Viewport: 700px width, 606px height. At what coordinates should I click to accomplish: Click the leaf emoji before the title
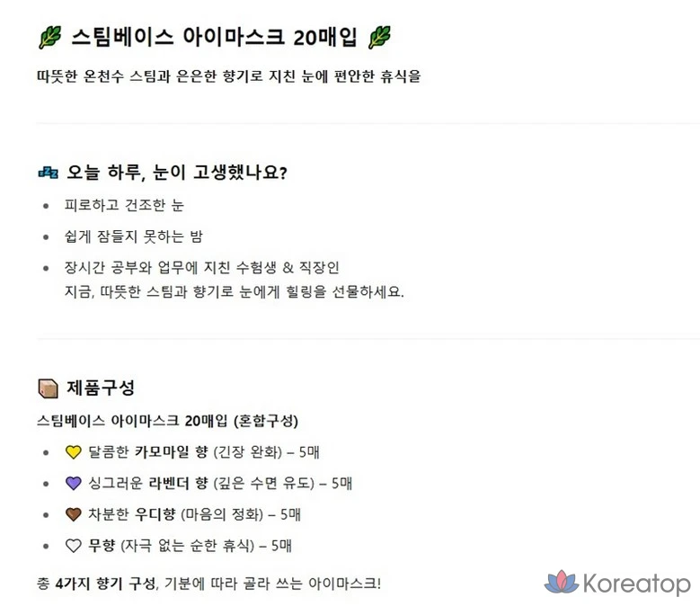coord(49,37)
